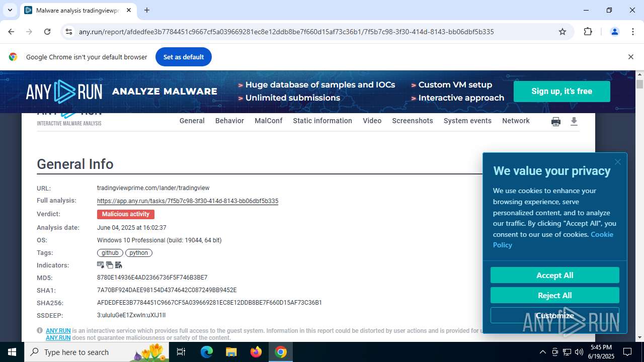Go to General section
Screen dimensions: 644x362
192,121
